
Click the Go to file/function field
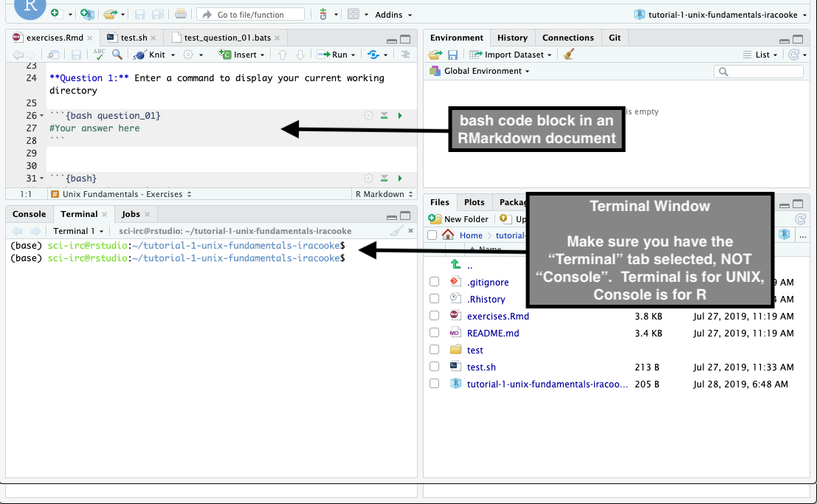251,15
